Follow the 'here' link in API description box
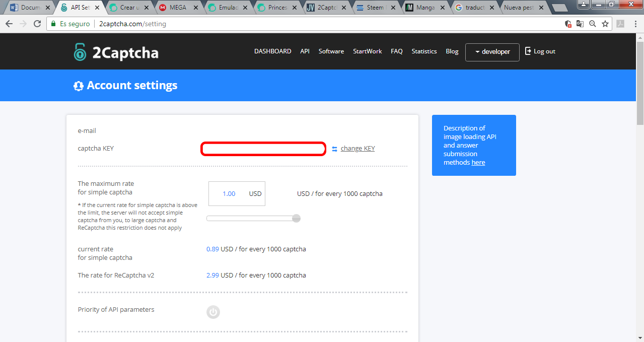The width and height of the screenshot is (644, 342). click(x=478, y=163)
